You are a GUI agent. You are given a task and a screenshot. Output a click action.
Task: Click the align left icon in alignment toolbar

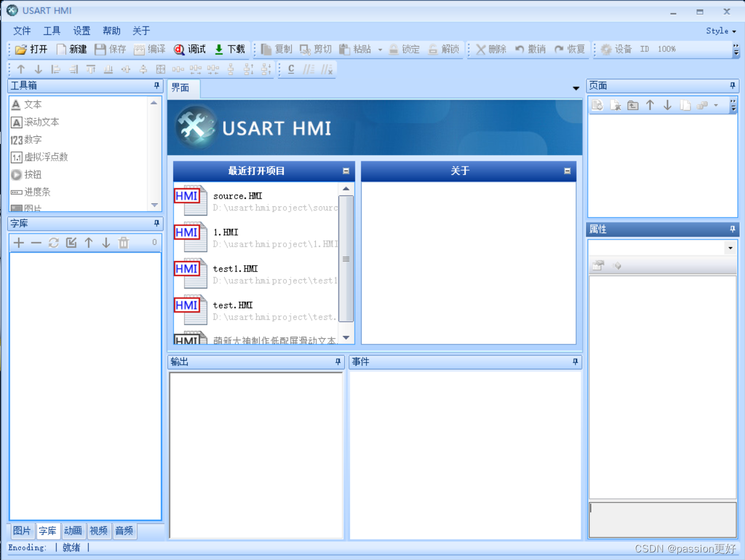[x=56, y=69]
